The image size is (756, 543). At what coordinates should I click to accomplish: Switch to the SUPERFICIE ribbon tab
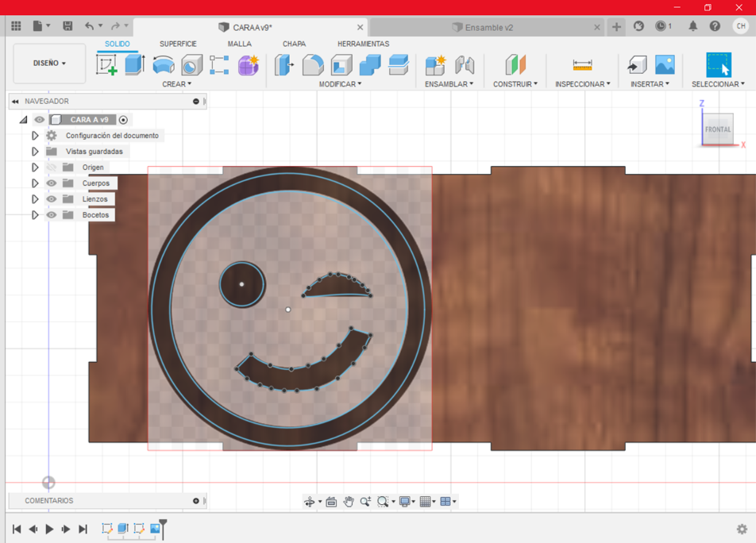(178, 44)
